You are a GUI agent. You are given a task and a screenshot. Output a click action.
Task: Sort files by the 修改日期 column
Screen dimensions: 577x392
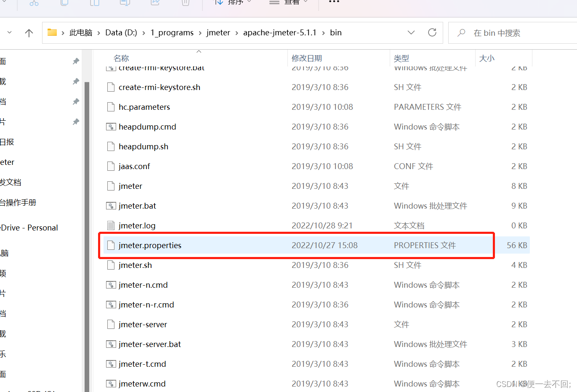(307, 58)
